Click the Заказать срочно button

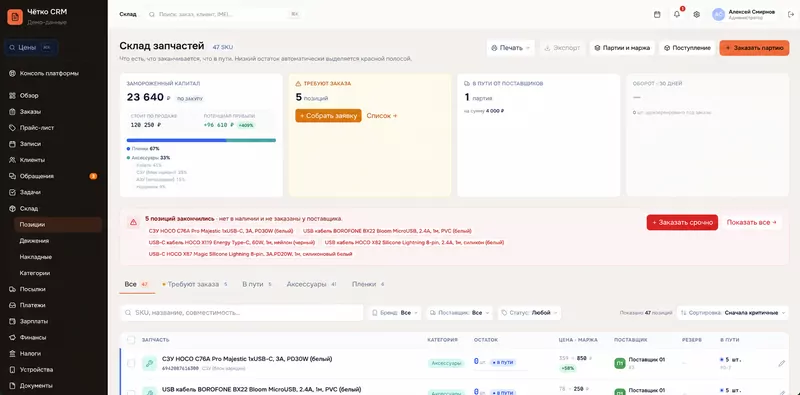pos(682,223)
